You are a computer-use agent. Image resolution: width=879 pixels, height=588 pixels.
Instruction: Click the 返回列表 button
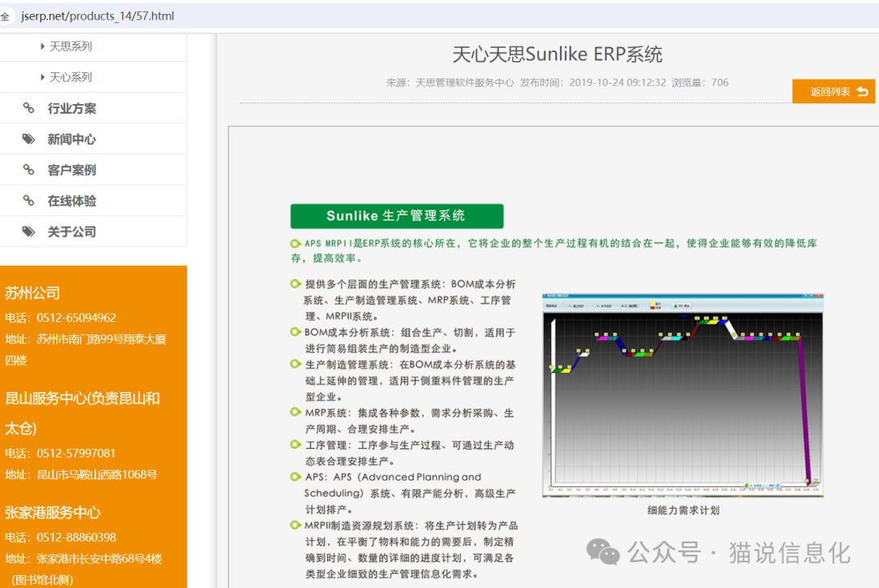tap(833, 91)
